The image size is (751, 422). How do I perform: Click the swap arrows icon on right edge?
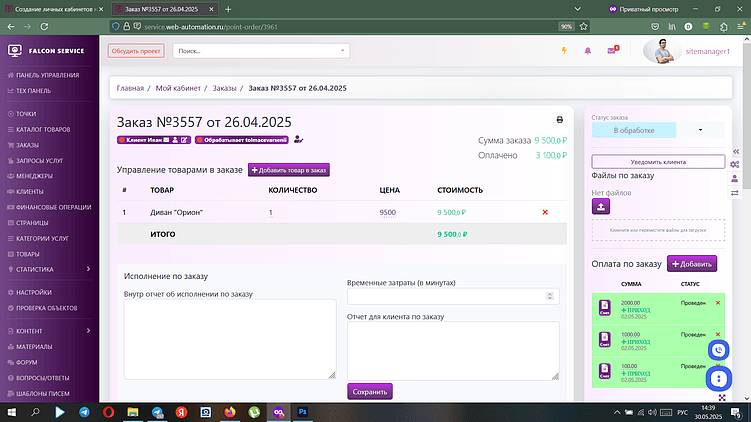735,193
